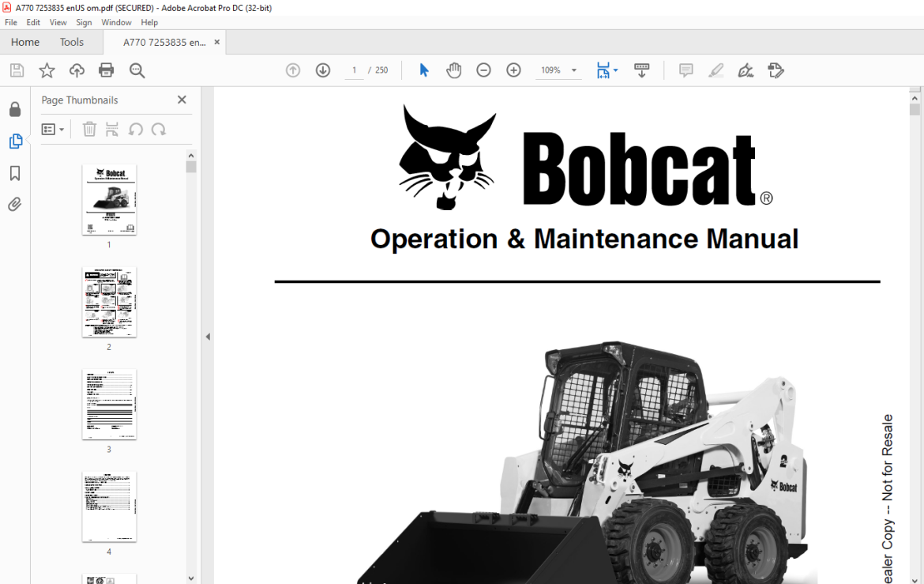
Task: Activate the Hand pan tool
Action: (454, 70)
